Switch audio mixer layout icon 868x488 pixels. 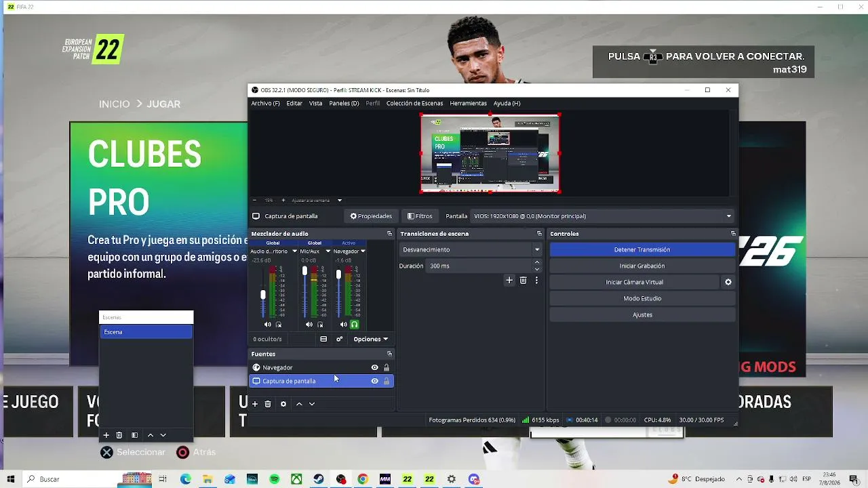pyautogui.click(x=323, y=339)
